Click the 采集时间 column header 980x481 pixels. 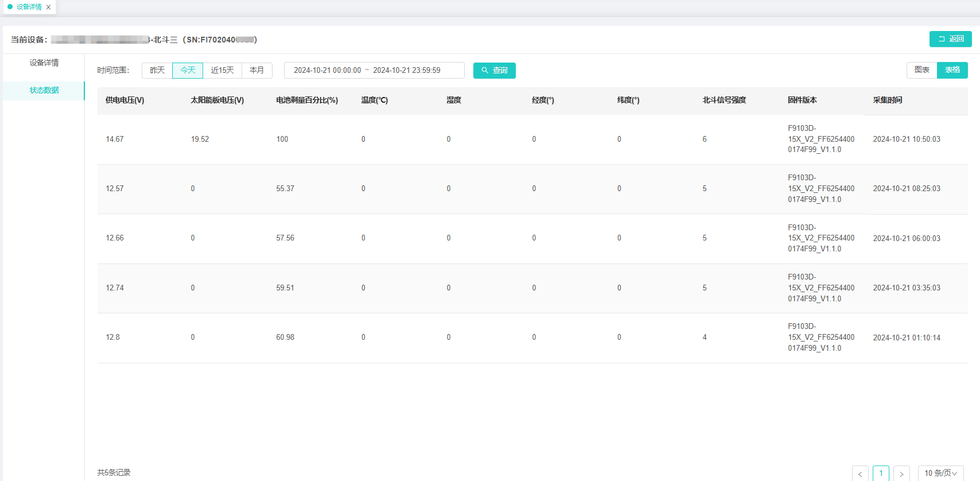click(887, 100)
